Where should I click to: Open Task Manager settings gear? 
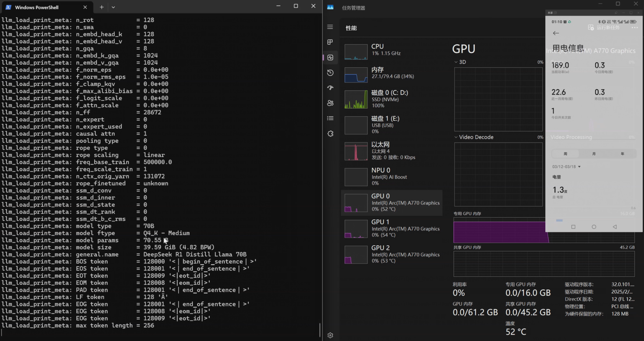330,335
